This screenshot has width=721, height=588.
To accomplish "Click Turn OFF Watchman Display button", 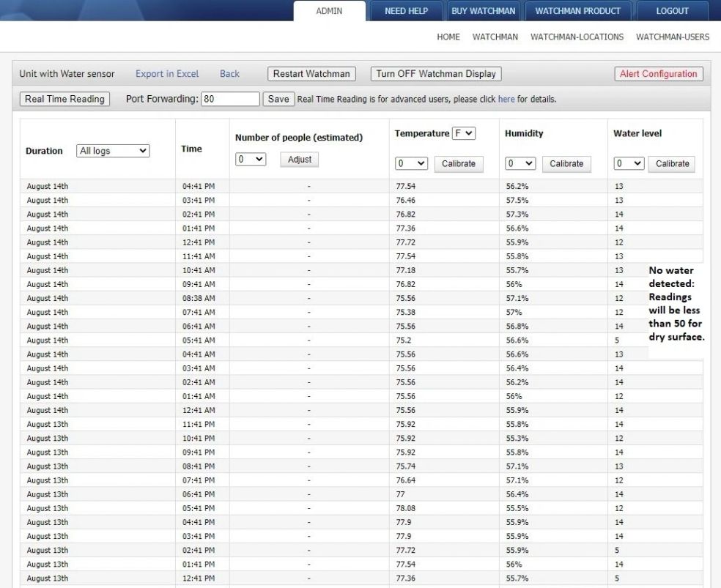I will (436, 73).
